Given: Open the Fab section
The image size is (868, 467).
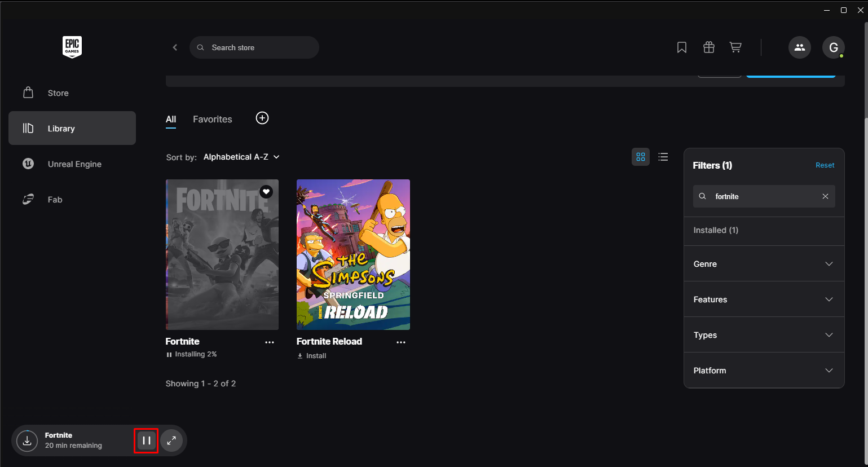Looking at the screenshot, I should tap(72, 200).
